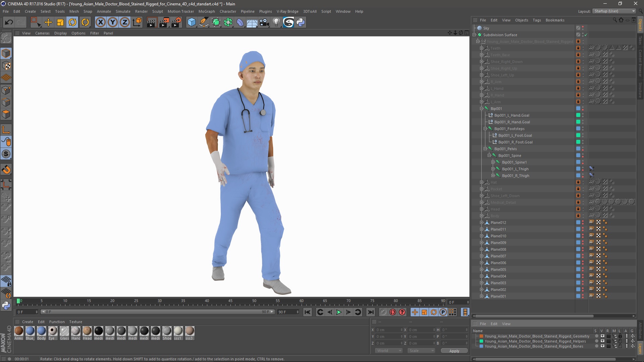Add a Light object icon
This screenshot has width=644, height=362.
click(276, 22)
